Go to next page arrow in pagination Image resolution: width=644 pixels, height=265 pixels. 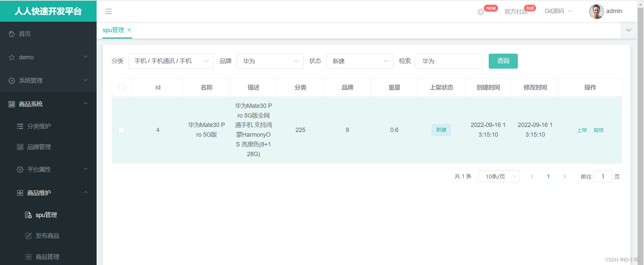tap(565, 177)
